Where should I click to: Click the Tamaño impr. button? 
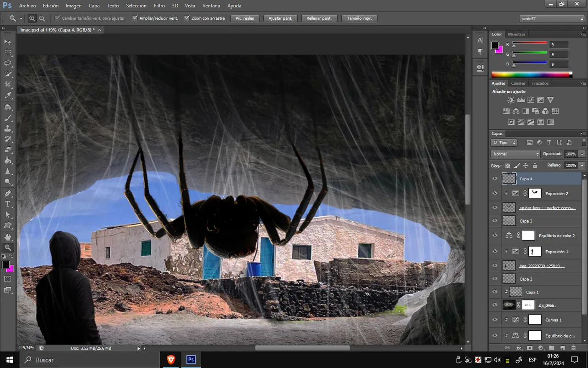[x=360, y=18]
